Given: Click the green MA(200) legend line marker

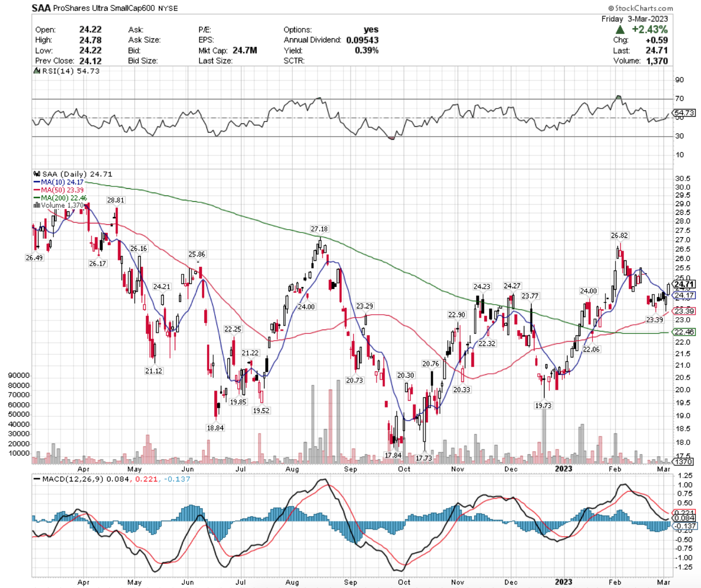Looking at the screenshot, I should pyautogui.click(x=36, y=197).
